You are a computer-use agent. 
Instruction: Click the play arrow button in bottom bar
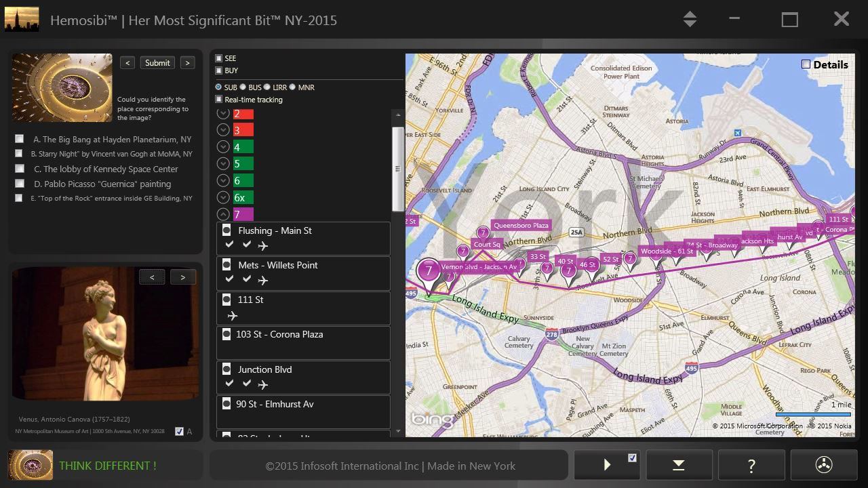[x=607, y=465]
